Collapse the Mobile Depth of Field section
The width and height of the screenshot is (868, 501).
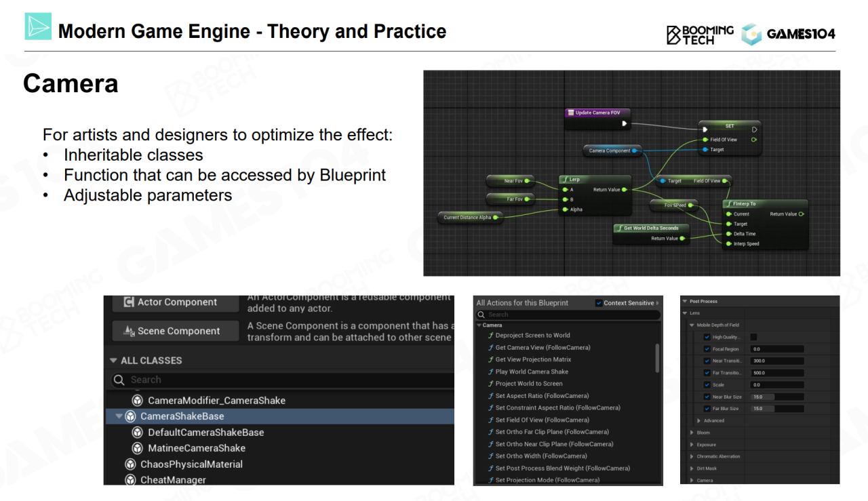coord(691,325)
